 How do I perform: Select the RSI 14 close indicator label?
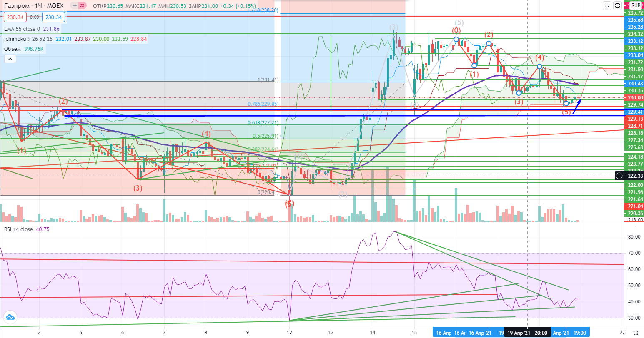[x=19, y=229]
